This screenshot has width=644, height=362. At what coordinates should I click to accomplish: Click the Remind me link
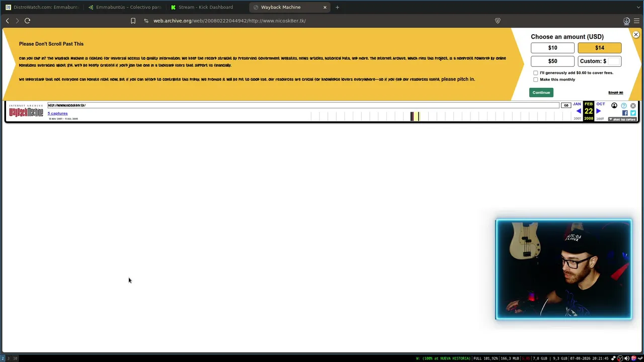click(x=615, y=93)
